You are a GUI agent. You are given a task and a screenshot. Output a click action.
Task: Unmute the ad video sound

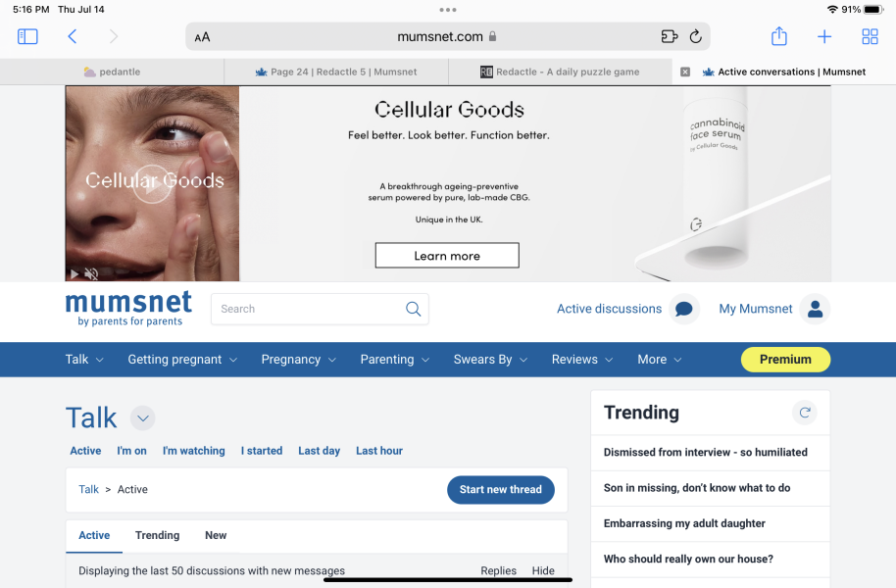tap(91, 274)
